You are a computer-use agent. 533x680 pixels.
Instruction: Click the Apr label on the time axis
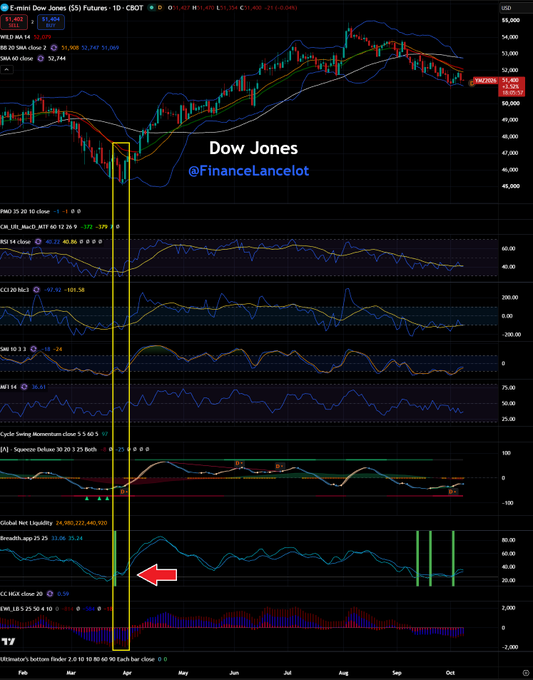click(127, 673)
